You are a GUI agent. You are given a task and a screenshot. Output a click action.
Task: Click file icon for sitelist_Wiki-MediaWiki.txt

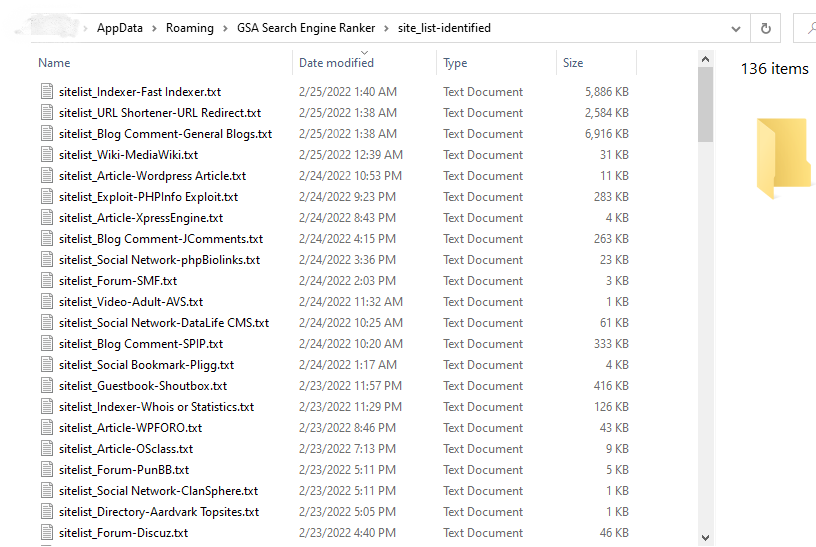47,155
